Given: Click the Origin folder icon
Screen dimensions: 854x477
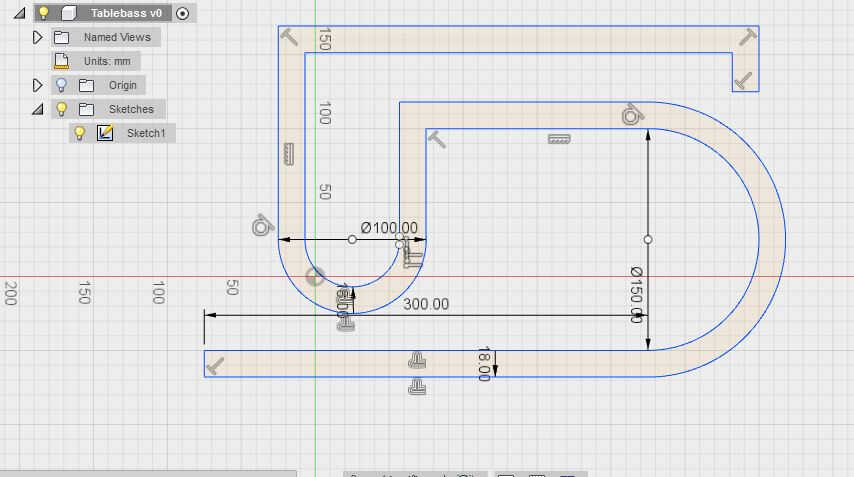Looking at the screenshot, I should (x=86, y=85).
